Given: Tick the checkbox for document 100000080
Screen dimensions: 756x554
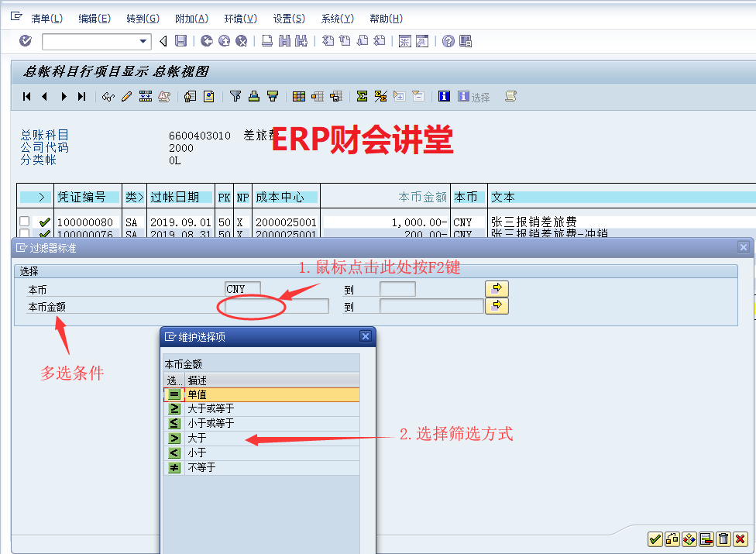Looking at the screenshot, I should [25, 222].
